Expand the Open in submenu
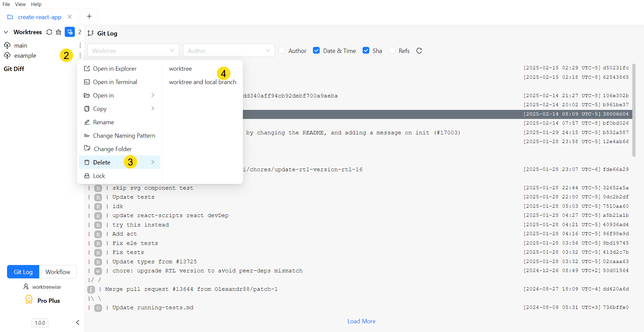The width and height of the screenshot is (644, 332). point(119,95)
